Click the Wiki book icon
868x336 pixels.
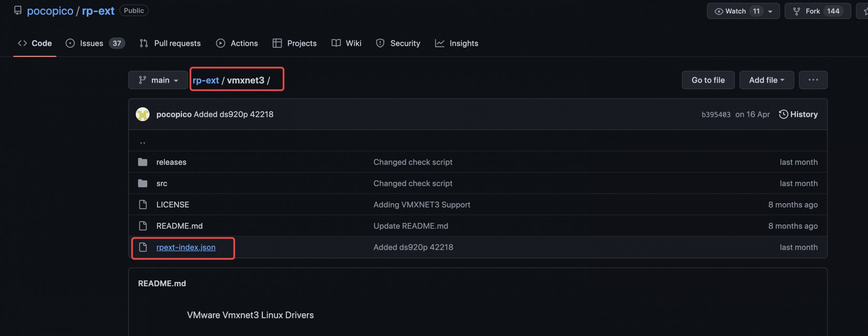336,43
